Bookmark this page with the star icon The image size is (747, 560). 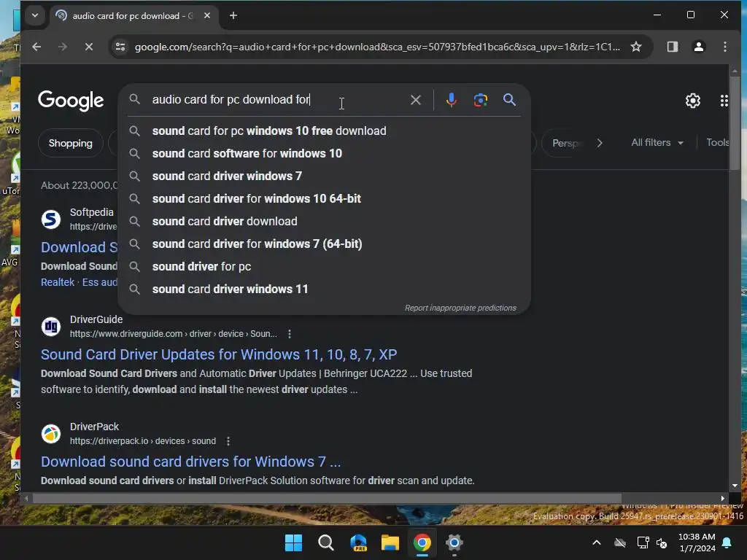[636, 47]
